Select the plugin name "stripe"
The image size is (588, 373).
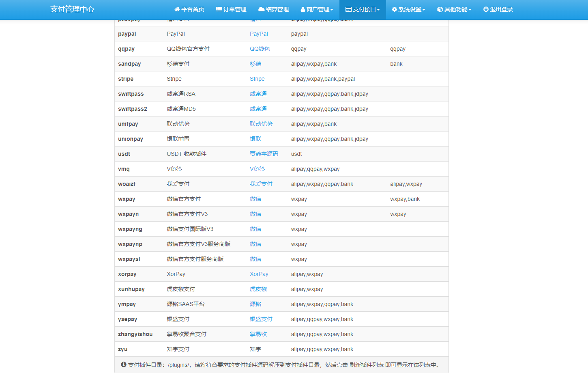pyautogui.click(x=126, y=79)
